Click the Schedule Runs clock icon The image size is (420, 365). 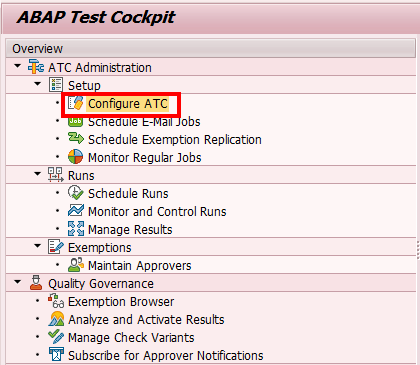[x=76, y=193]
